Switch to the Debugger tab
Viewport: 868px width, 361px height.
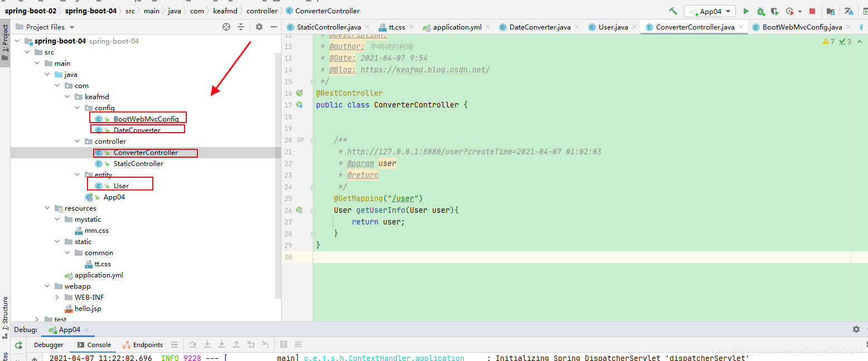point(49,345)
